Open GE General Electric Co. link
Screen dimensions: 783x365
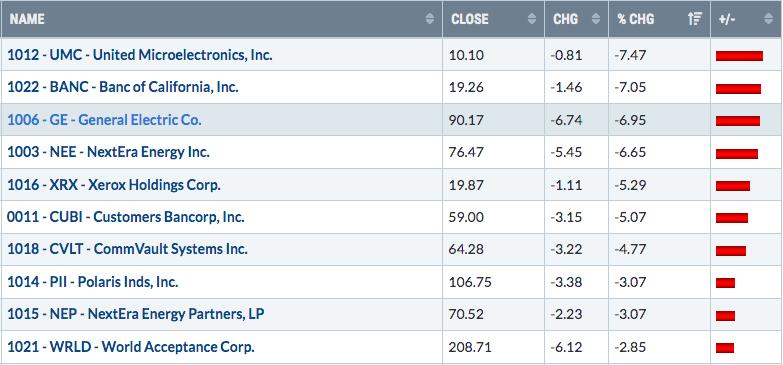[x=104, y=120]
